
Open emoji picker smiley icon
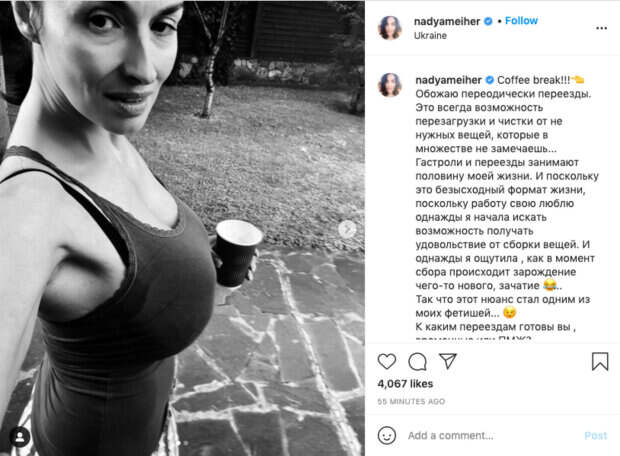tap(387, 435)
